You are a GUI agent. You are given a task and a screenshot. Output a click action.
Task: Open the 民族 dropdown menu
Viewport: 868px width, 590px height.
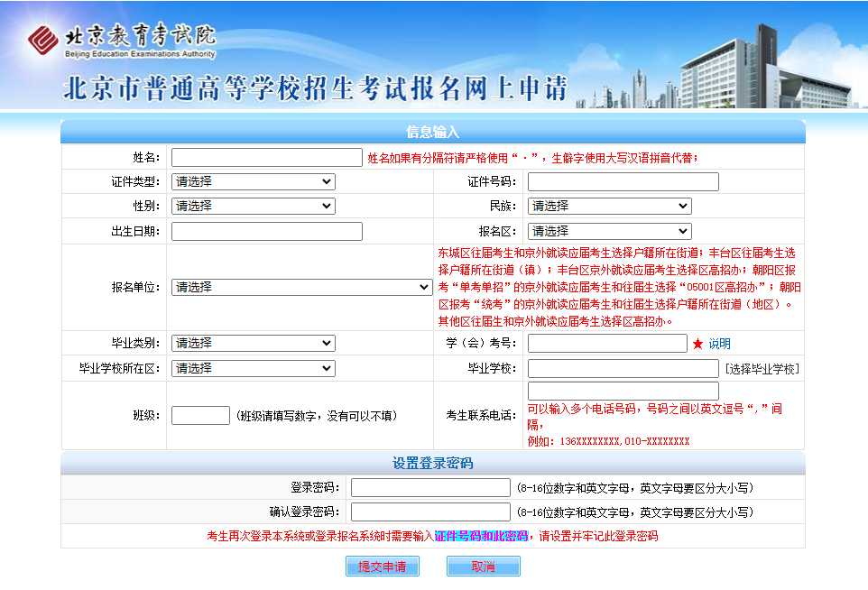click(609, 206)
